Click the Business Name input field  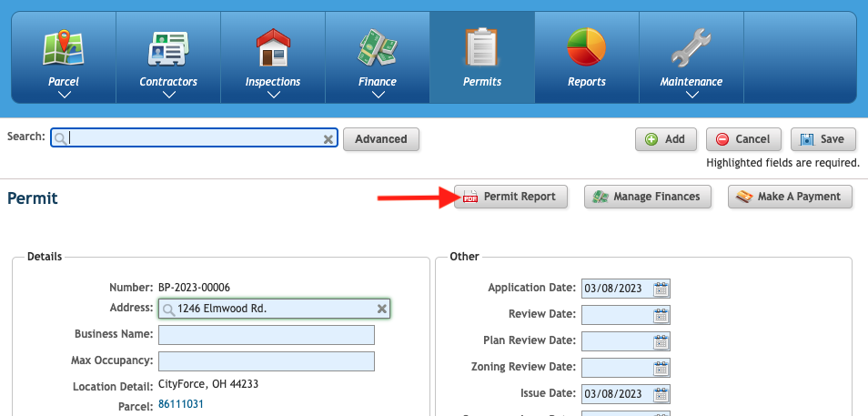[x=267, y=335]
